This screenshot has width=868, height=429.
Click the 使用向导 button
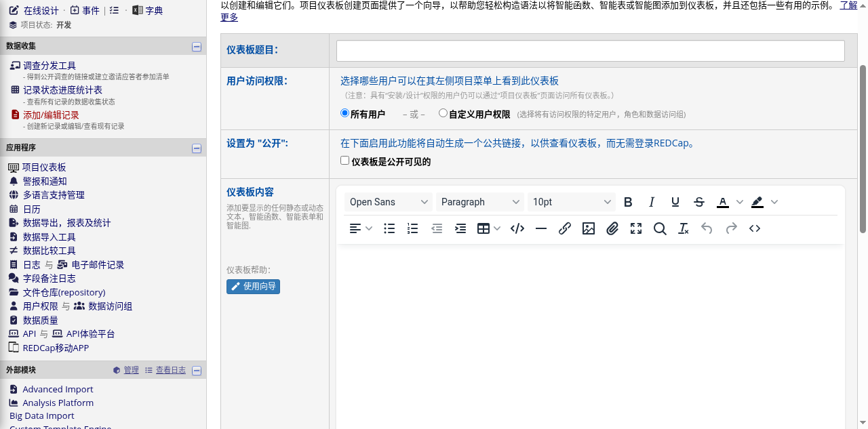click(253, 287)
